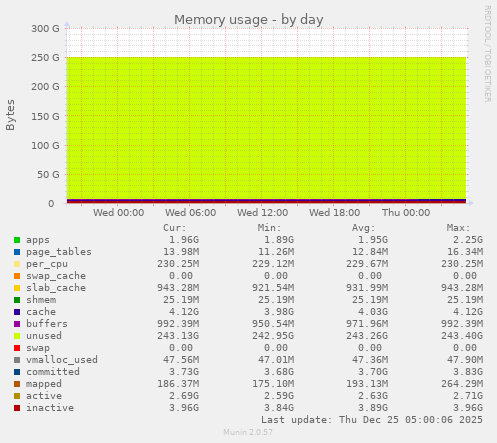The width and height of the screenshot is (497, 443).
Task: Click the 'Thu 00:00' time label
Action: pos(406,213)
